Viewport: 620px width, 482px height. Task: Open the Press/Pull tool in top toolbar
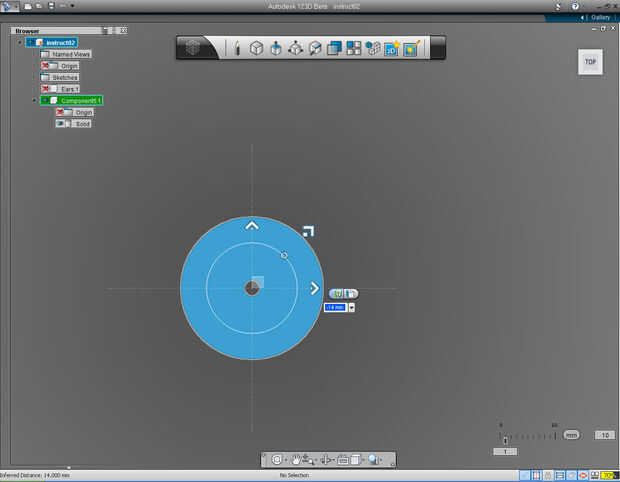pyautogui.click(x=276, y=49)
